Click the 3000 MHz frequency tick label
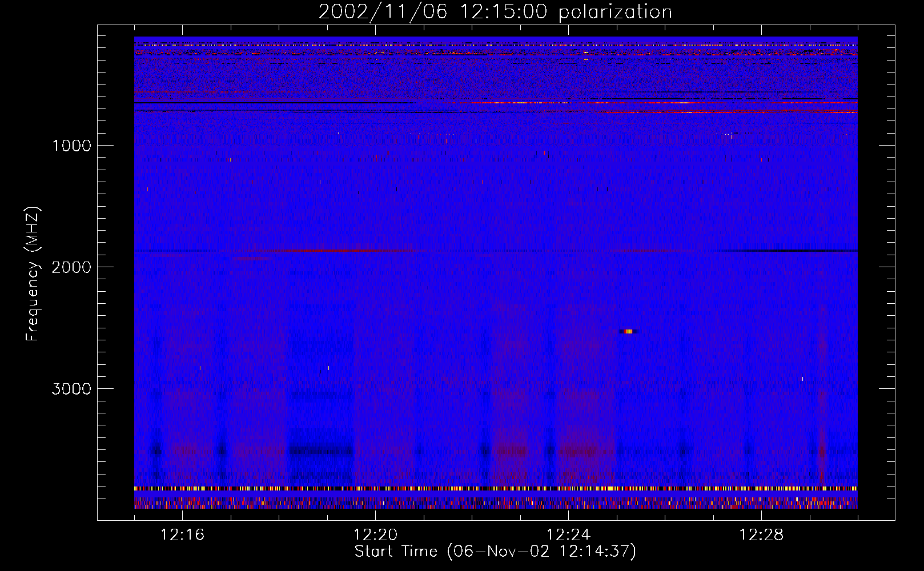Viewport: 924px width, 571px height. coord(71,389)
